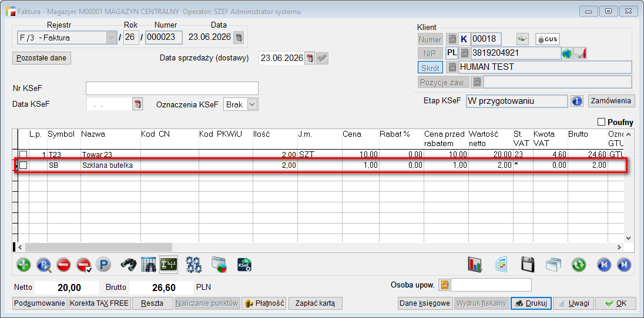Click list icon next to Skrót field
Image resolution: width=644 pixels, height=318 pixels.
click(452, 67)
